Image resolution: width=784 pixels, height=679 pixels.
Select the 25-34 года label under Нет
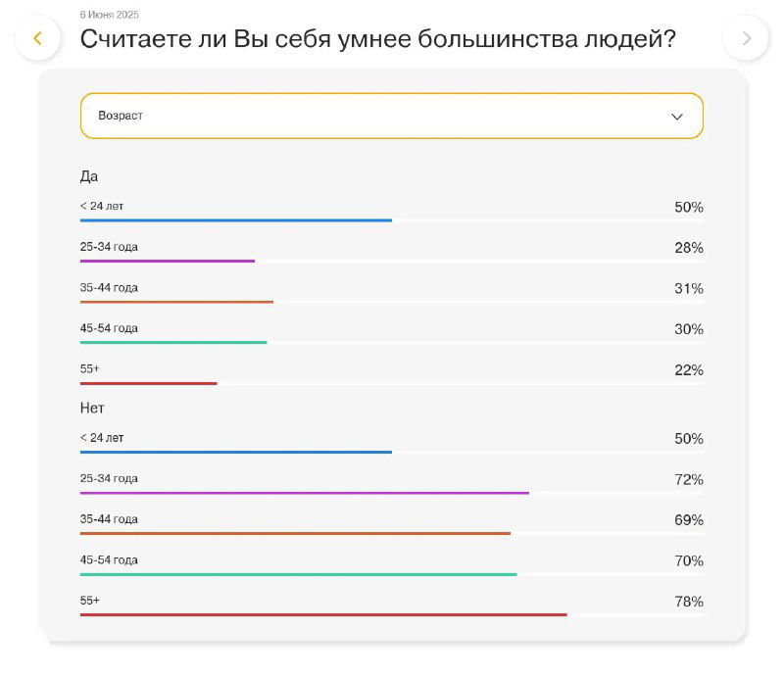(x=109, y=479)
